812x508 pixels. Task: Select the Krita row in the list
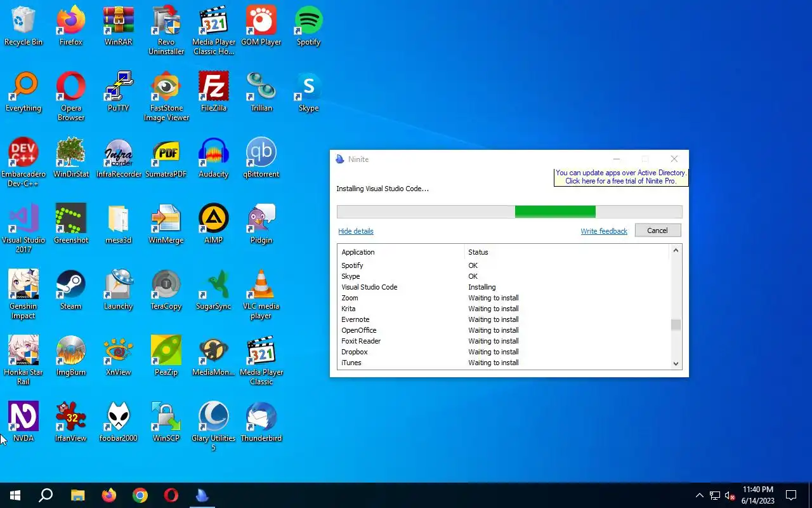click(504, 309)
